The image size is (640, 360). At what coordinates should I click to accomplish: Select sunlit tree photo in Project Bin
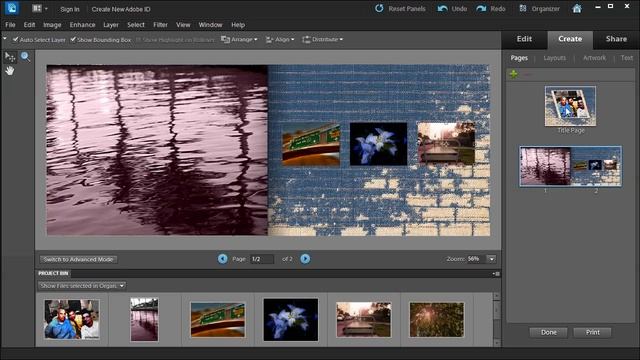pyautogui.click(x=437, y=320)
